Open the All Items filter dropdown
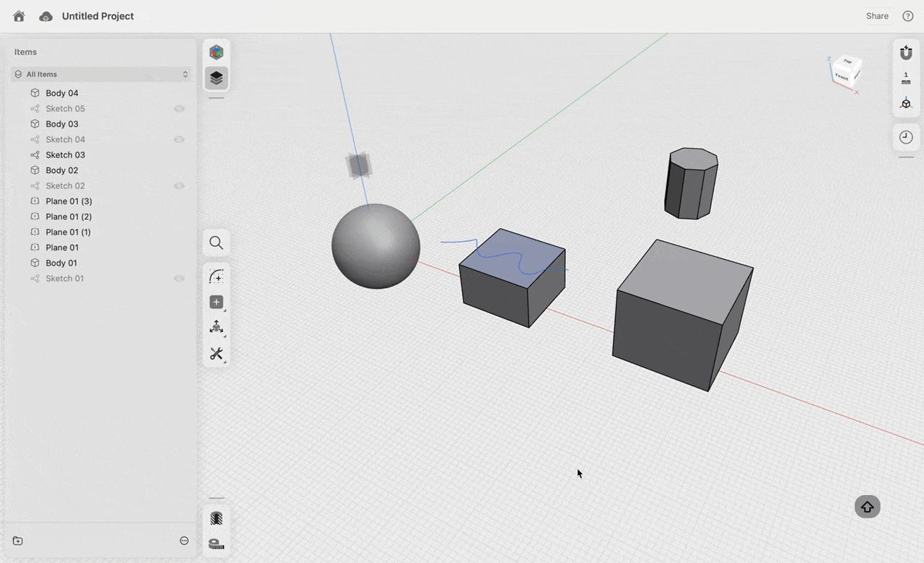The height and width of the screenshot is (563, 924). [101, 74]
